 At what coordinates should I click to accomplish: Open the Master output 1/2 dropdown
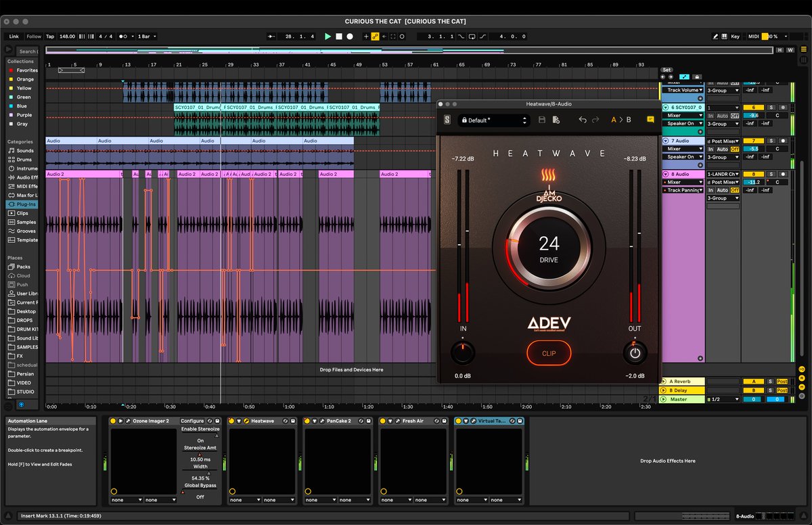(723, 399)
